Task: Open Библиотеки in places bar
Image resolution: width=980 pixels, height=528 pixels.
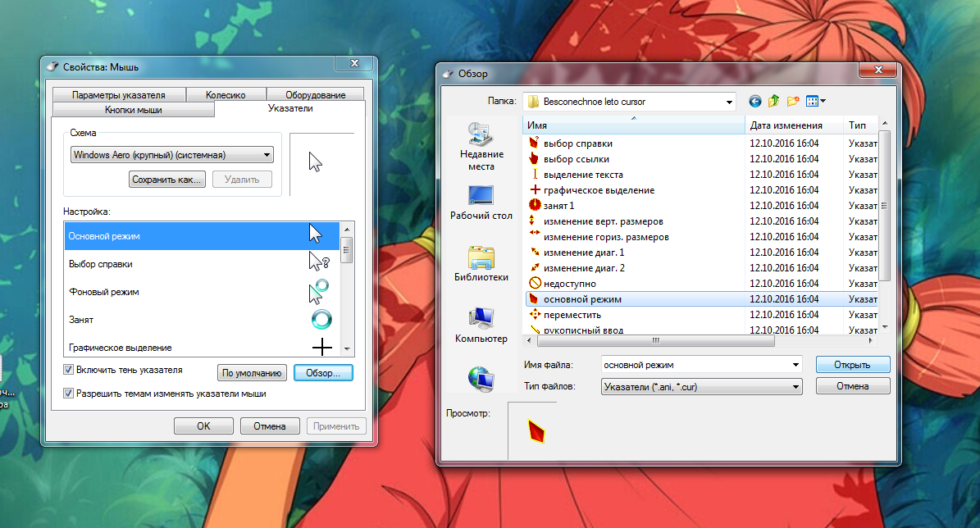Action: click(x=481, y=264)
